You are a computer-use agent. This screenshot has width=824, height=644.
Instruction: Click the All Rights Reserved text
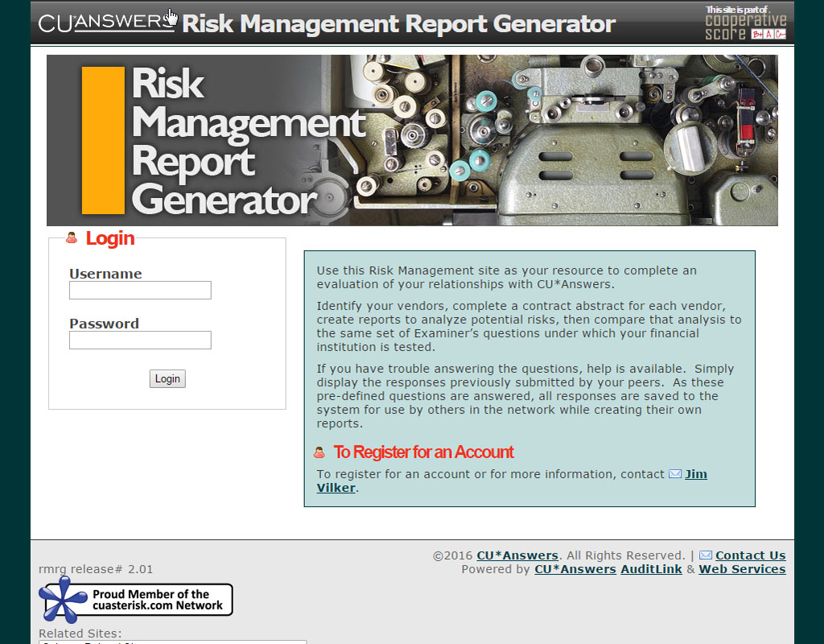click(x=626, y=555)
